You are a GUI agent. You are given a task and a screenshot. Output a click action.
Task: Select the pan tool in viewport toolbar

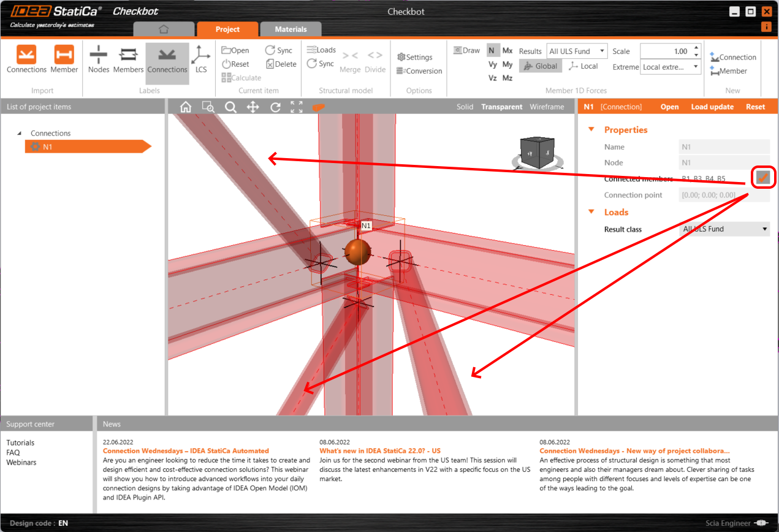tap(253, 107)
